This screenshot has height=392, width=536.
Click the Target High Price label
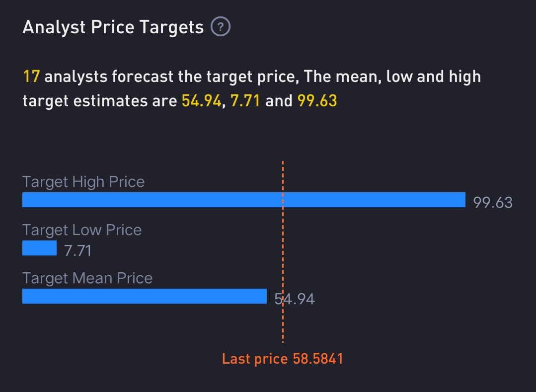(x=83, y=182)
